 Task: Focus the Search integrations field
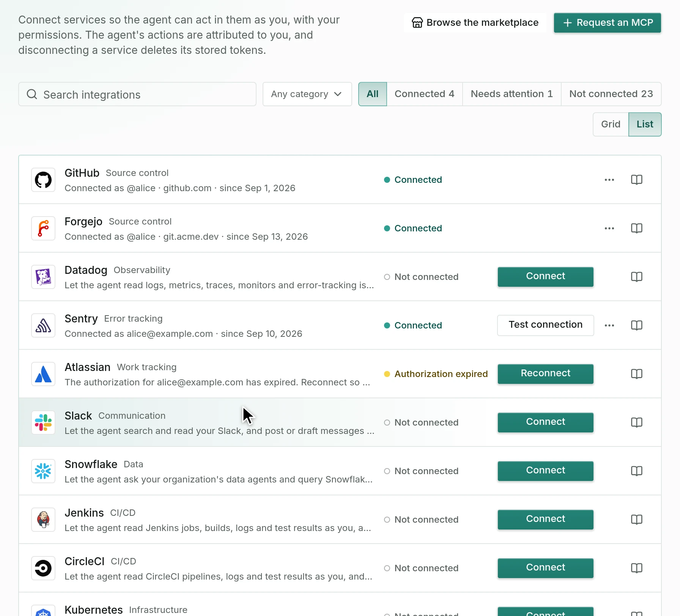pos(137,94)
